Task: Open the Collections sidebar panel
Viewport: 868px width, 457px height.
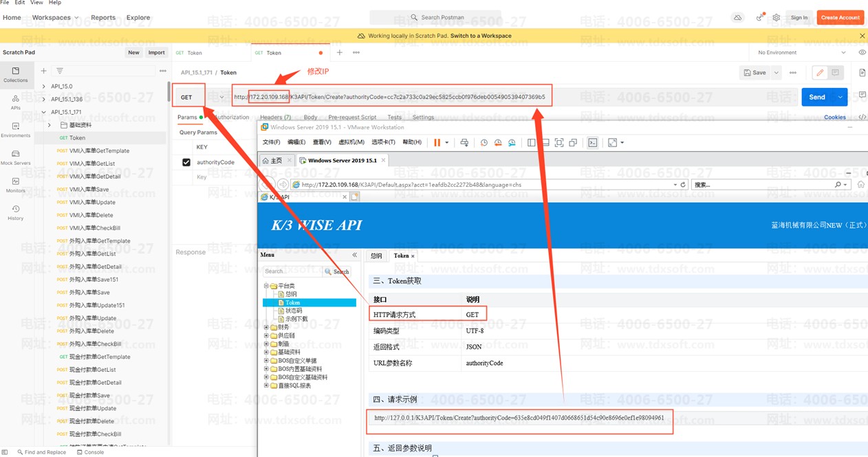Action: (x=15, y=74)
